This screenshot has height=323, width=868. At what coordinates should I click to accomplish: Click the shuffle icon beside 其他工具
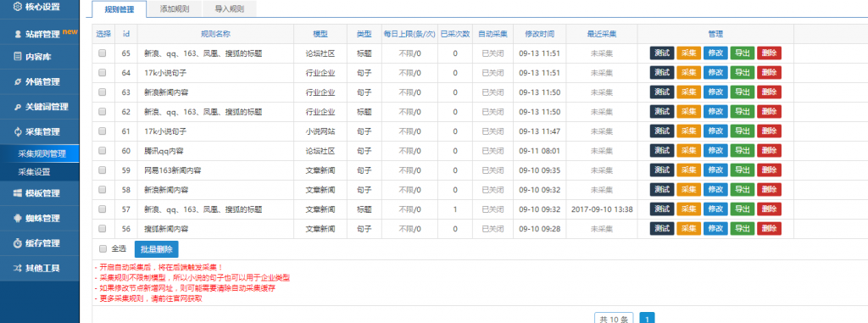[x=17, y=268]
